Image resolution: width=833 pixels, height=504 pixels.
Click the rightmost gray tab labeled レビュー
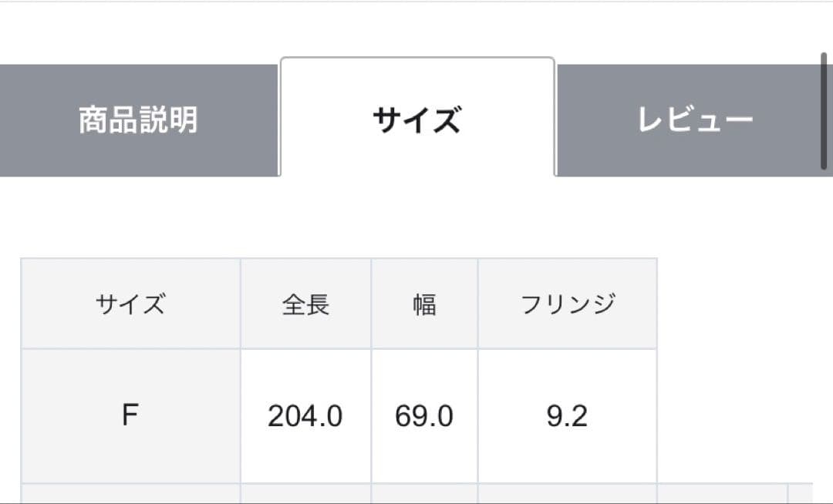point(695,119)
